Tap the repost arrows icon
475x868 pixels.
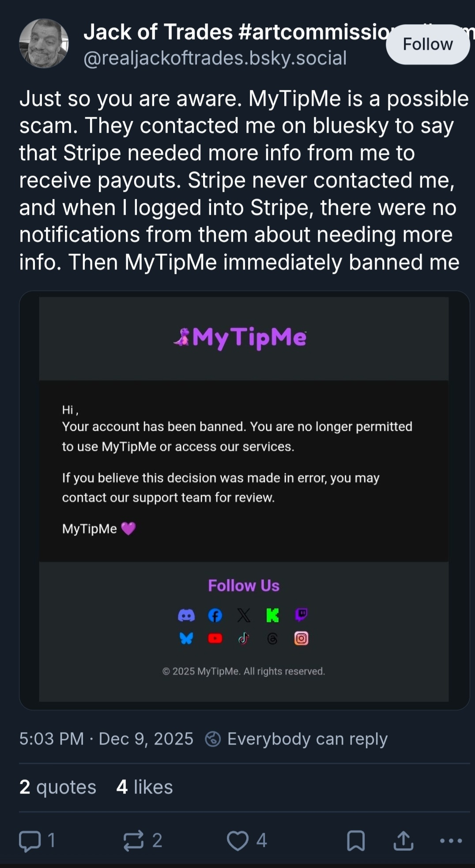tap(133, 841)
